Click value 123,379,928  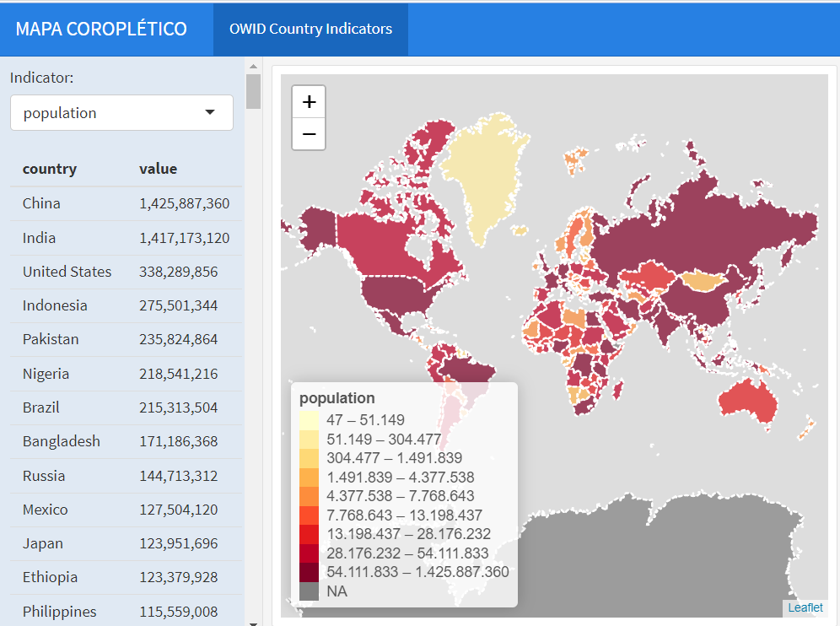point(179,577)
